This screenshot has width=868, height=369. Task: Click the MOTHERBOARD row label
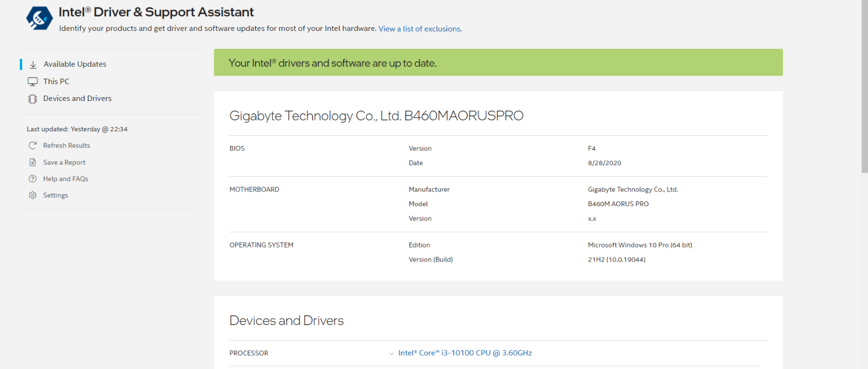254,189
